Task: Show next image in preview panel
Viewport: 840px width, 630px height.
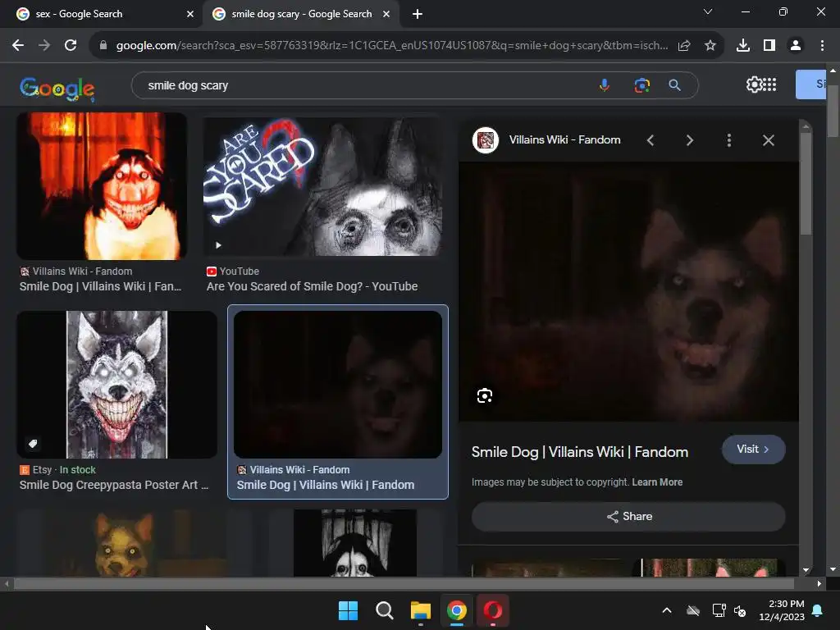Action: tap(689, 140)
